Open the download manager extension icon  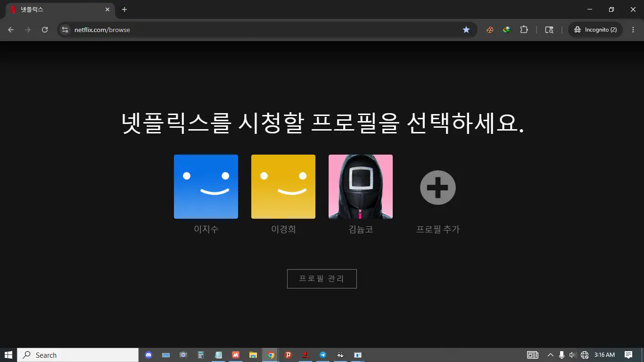coord(507,30)
